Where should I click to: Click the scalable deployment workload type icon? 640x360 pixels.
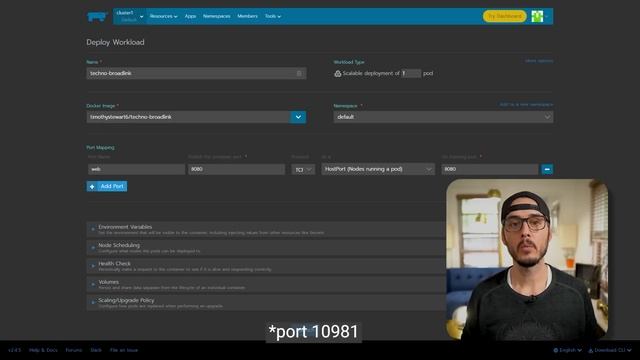pos(338,73)
